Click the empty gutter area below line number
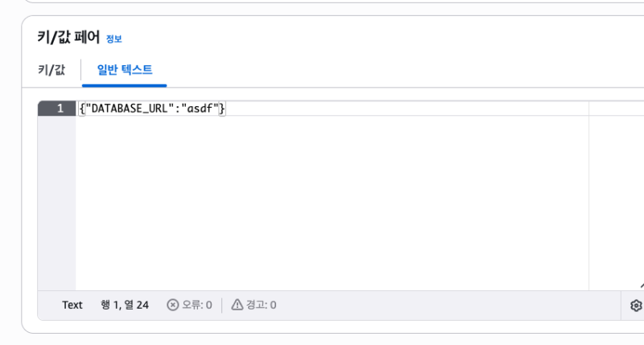 point(56,201)
